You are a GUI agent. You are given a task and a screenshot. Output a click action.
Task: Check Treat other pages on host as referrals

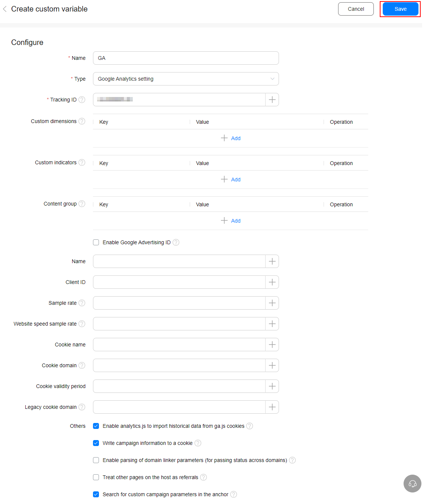(x=96, y=477)
